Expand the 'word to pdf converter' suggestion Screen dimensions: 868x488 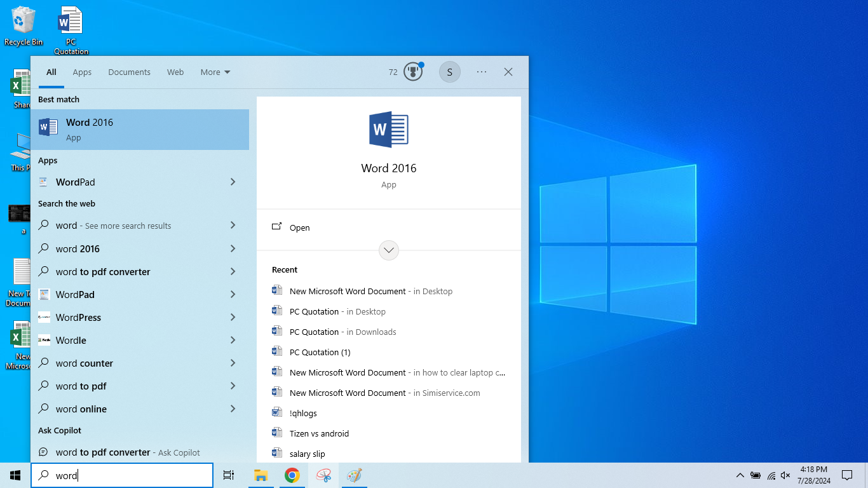(234, 271)
